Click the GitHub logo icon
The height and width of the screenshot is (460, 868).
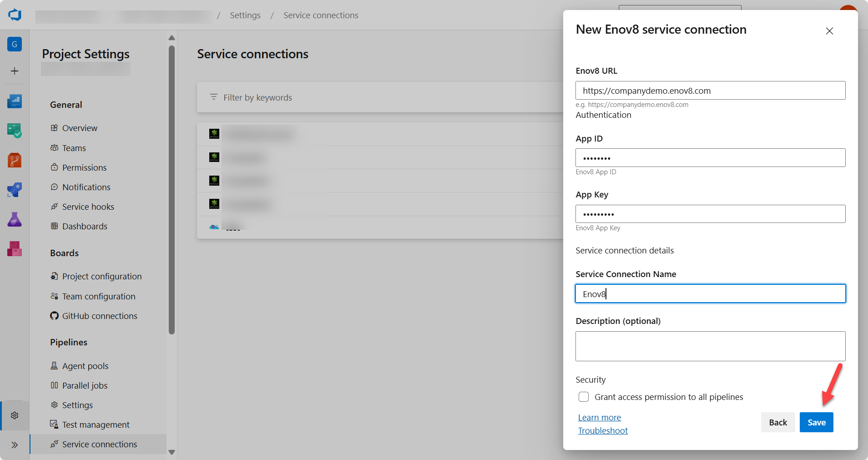click(x=54, y=316)
